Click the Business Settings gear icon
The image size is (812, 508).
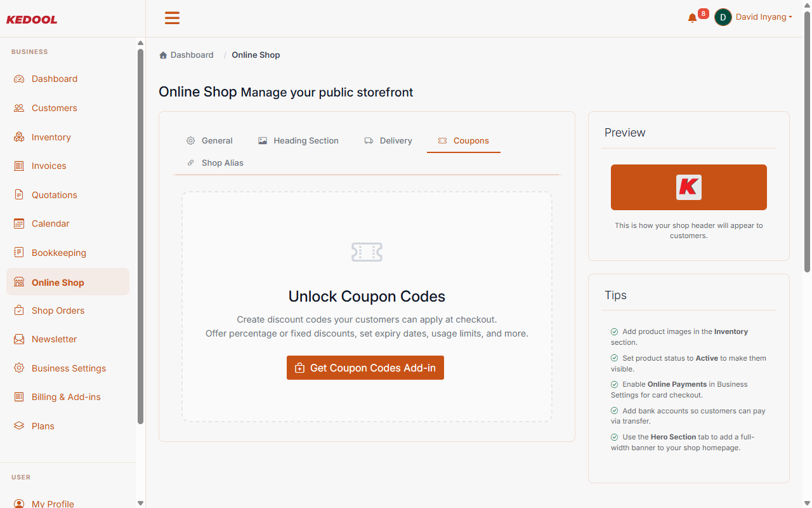click(19, 368)
